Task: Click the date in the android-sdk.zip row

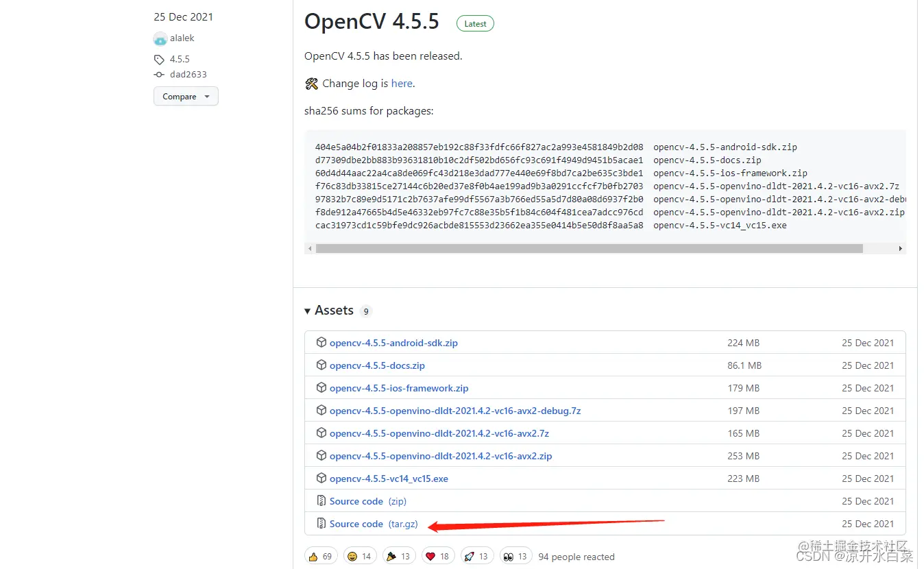Action: (868, 343)
